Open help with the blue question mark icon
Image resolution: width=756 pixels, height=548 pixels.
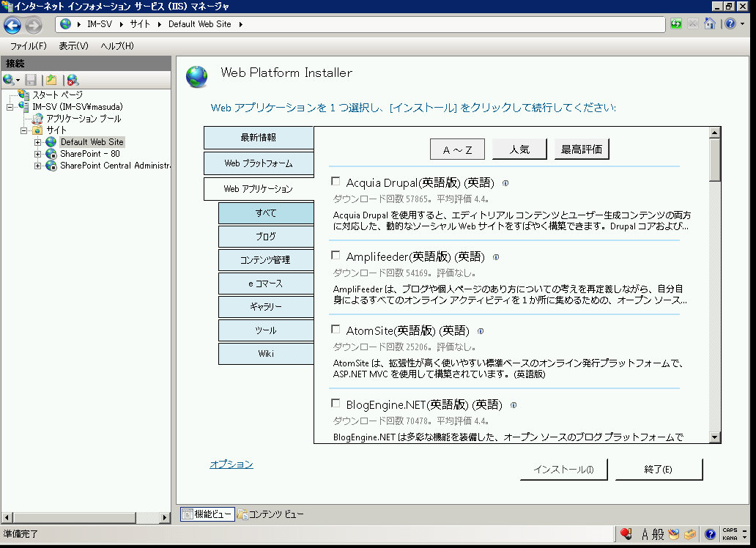click(730, 24)
